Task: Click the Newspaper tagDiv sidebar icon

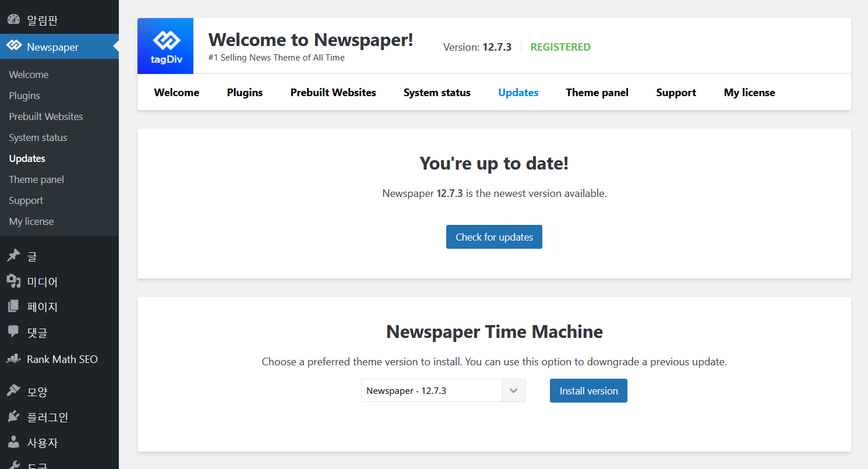Action: pyautogui.click(x=13, y=47)
